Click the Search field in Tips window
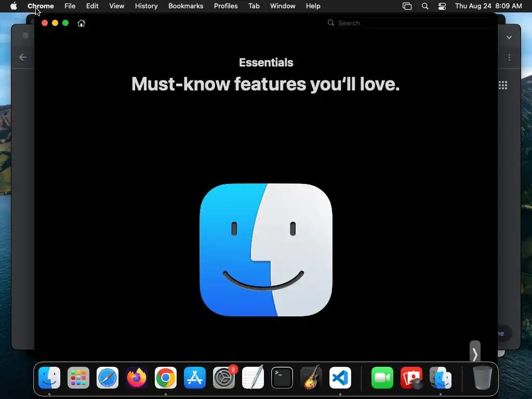The image size is (532, 399). [409, 23]
